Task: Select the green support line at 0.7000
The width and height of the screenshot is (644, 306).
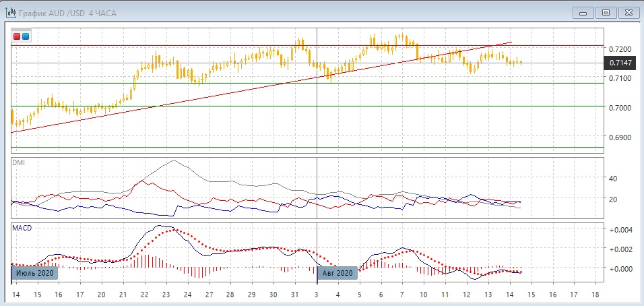Action: click(x=202, y=106)
